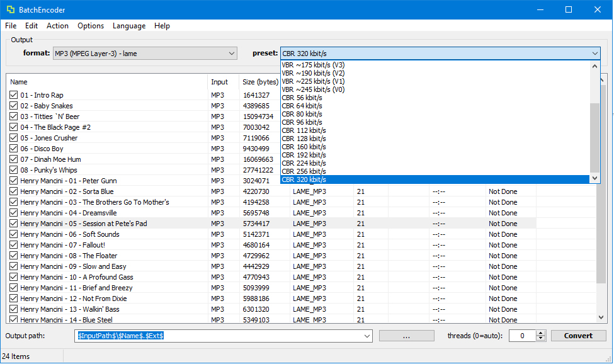This screenshot has width=614, height=364.
Task: Click the preset list scroll up arrow
Action: tap(595, 66)
